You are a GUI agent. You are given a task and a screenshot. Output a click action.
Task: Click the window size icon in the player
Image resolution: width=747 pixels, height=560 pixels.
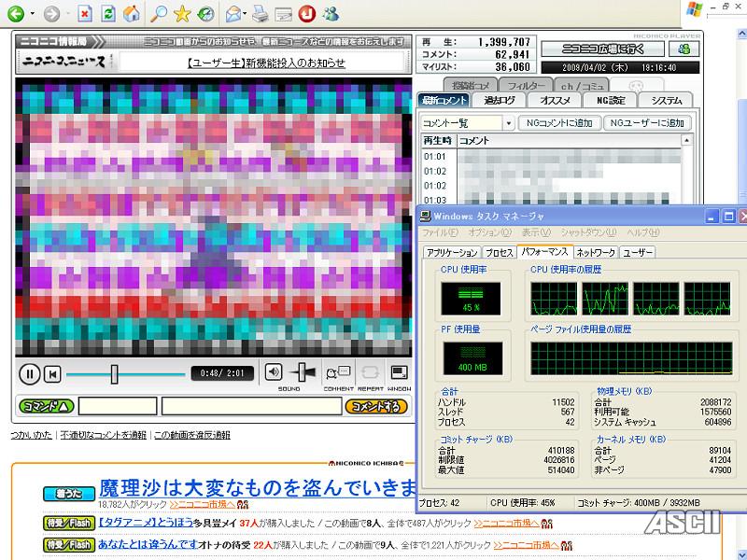pos(400,371)
